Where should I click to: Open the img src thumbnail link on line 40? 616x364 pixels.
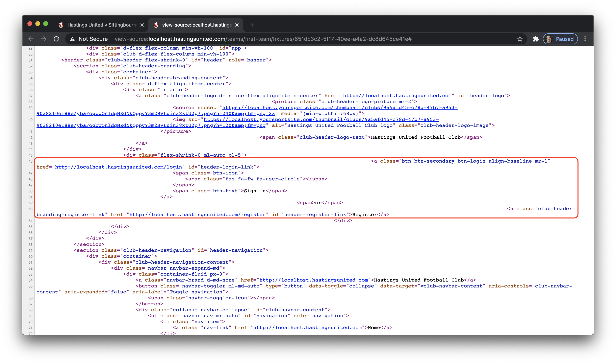tap(321, 120)
